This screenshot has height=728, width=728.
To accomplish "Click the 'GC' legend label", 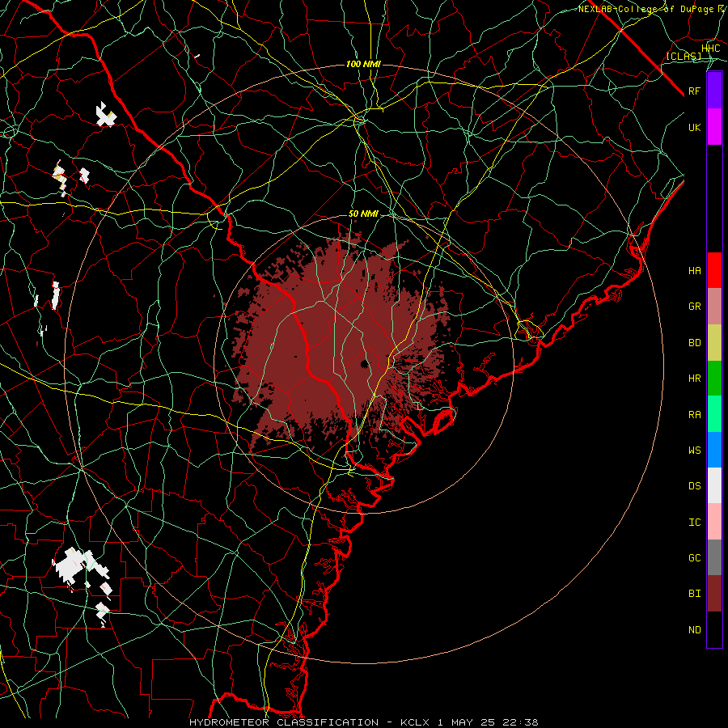I will click(695, 558).
